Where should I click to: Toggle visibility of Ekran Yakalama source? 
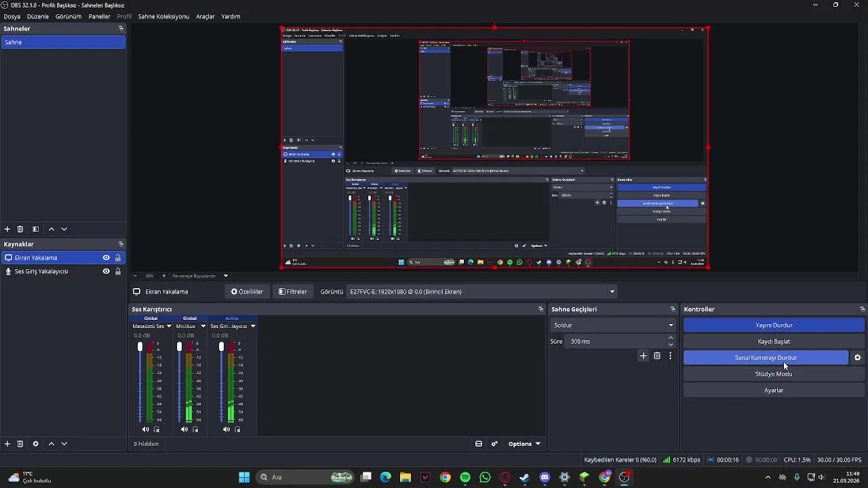point(106,258)
